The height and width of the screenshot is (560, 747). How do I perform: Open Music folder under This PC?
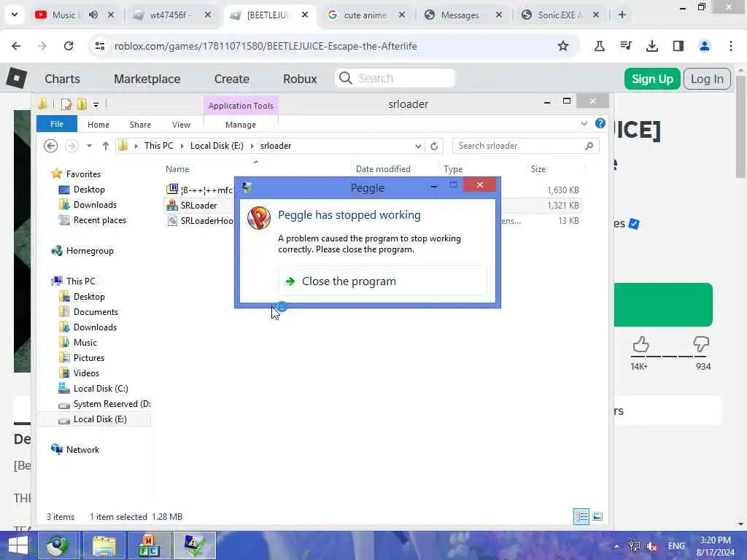pyautogui.click(x=85, y=343)
